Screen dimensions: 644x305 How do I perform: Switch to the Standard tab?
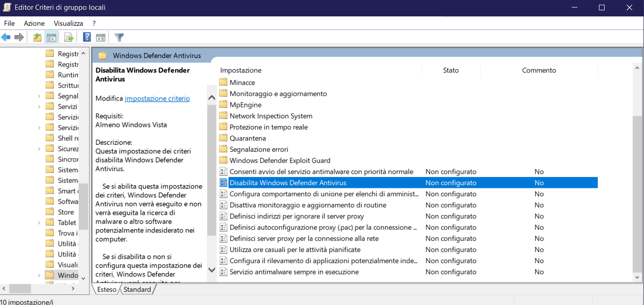tap(137, 290)
